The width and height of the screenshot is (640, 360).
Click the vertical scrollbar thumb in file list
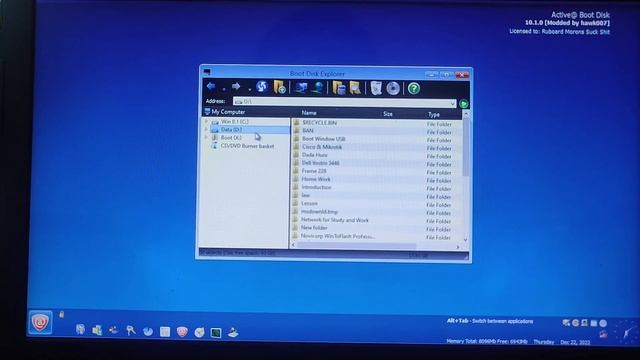[x=466, y=147]
